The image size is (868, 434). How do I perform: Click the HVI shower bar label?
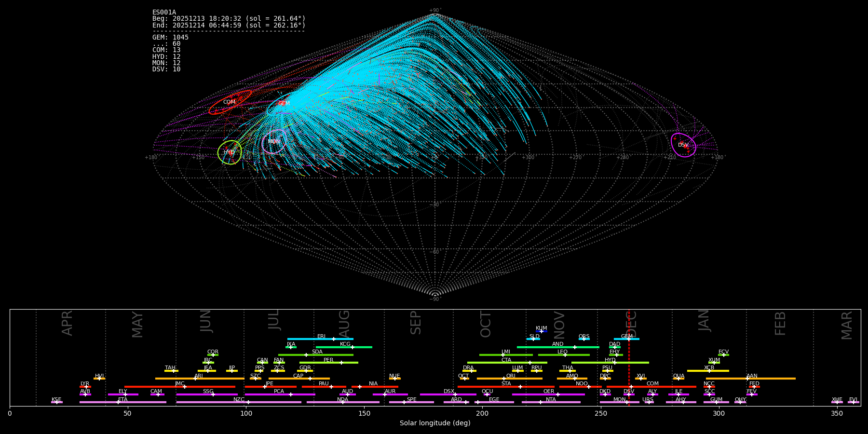pos(99,376)
